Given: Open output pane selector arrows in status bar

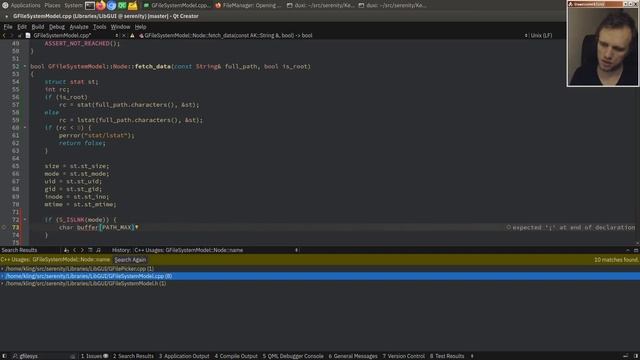Looking at the screenshot, I should (472, 356).
